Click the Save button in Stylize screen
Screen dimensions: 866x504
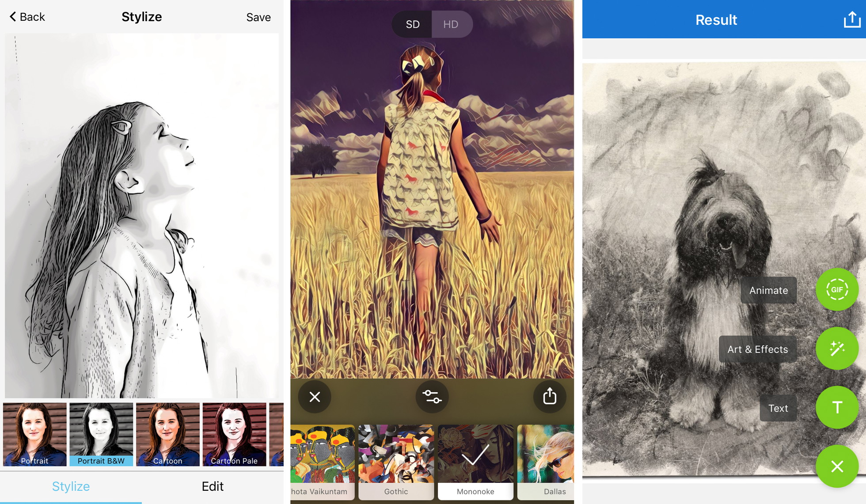258,16
